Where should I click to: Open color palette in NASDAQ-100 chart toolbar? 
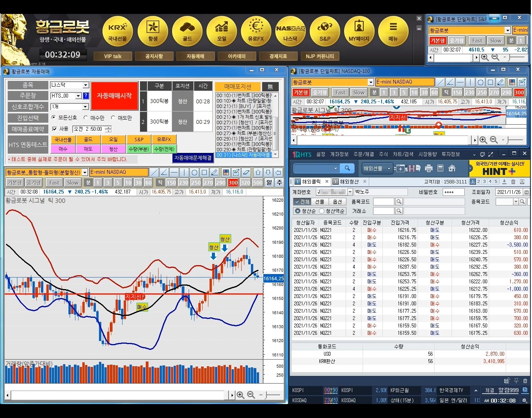click(512, 82)
